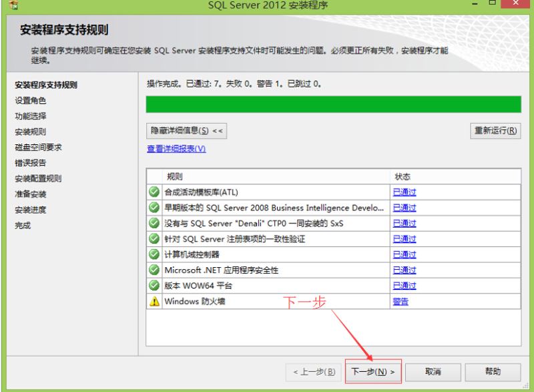Viewport: 534px width, 392px height.
Task: Click the yellow warning icon for Windows 防火墙
Action: [x=154, y=301]
